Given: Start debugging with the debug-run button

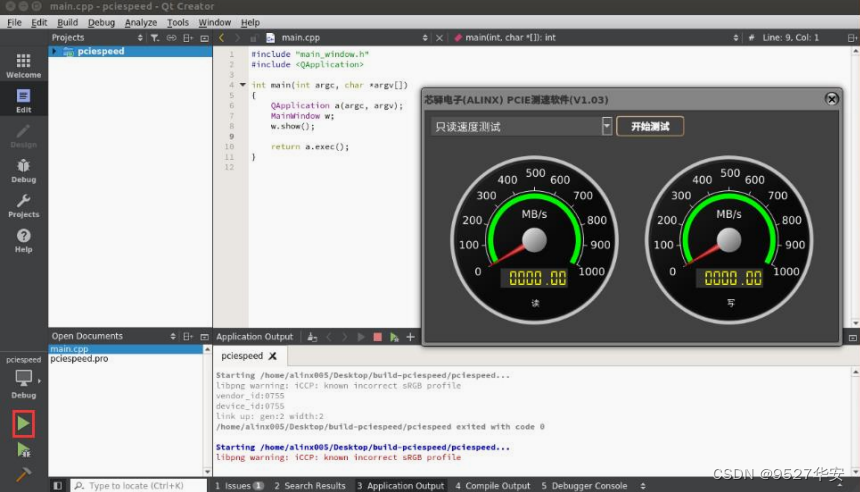Looking at the screenshot, I should point(23,450).
